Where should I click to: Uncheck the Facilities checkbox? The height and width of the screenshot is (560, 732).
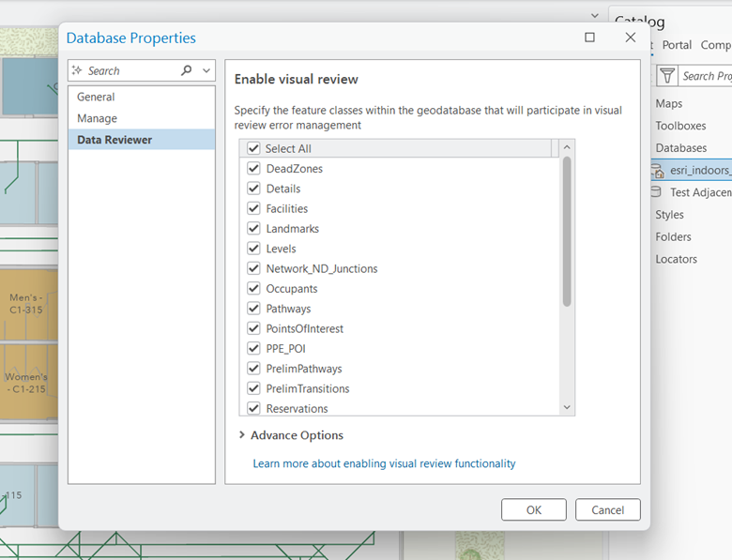coord(253,208)
